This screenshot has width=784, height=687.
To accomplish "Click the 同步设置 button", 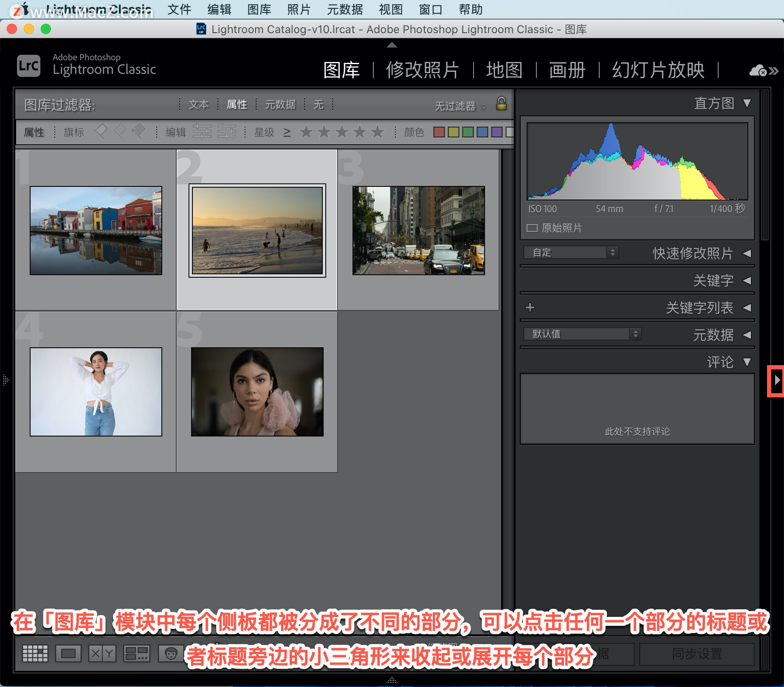I will [x=697, y=654].
